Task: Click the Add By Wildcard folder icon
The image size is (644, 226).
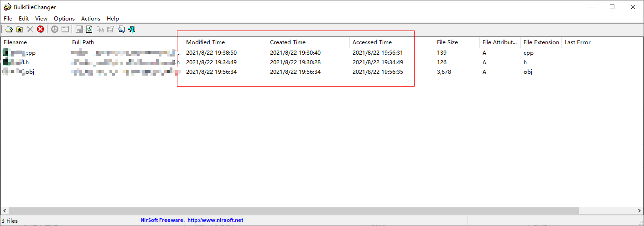Action: tap(20, 30)
